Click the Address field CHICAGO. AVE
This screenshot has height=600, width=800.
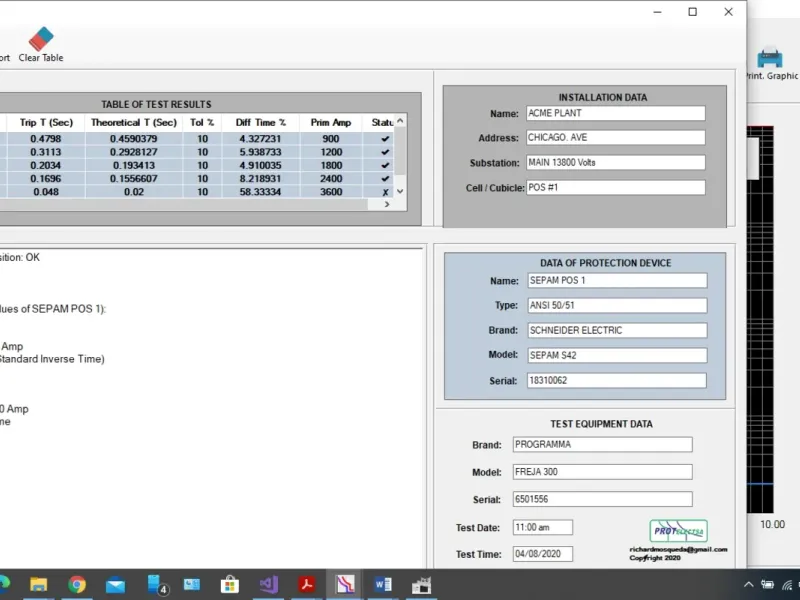coord(616,138)
